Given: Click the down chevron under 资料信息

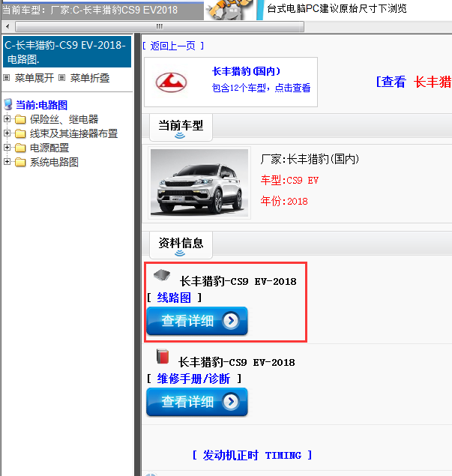Looking at the screenshot, I should (180, 253).
